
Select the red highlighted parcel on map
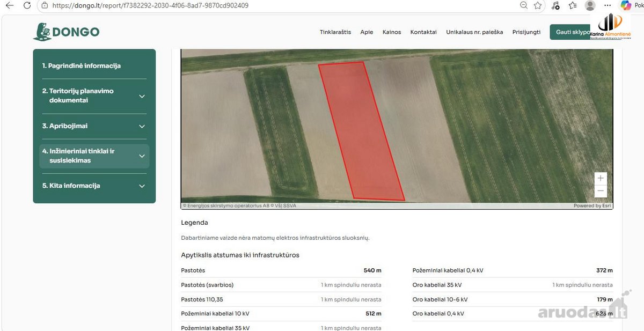[362, 131]
